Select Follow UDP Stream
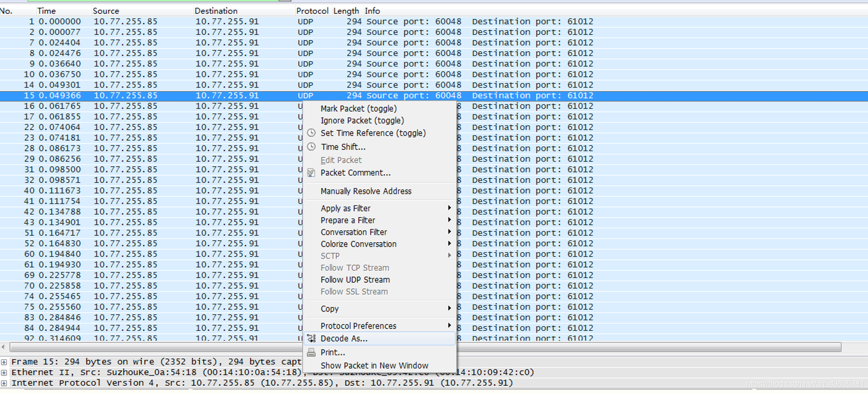The height and width of the screenshot is (393, 868). (355, 279)
